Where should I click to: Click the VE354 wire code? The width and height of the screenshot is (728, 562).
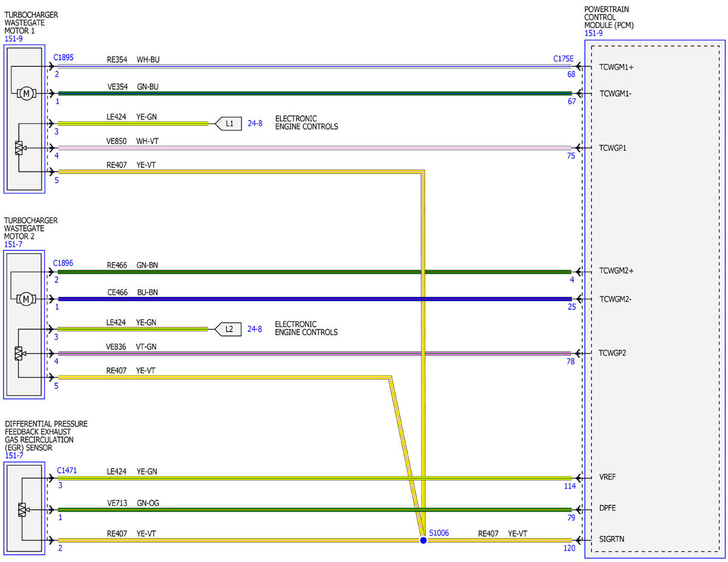(117, 86)
